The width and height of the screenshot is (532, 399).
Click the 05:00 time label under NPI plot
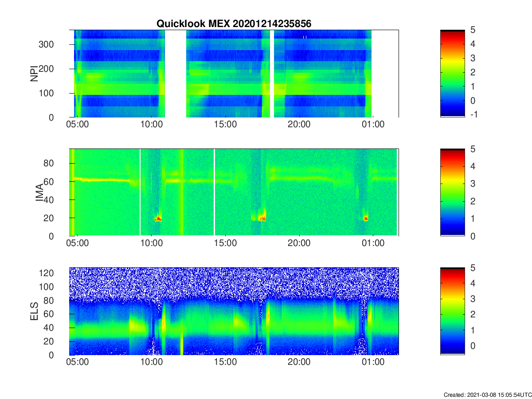coord(78,125)
